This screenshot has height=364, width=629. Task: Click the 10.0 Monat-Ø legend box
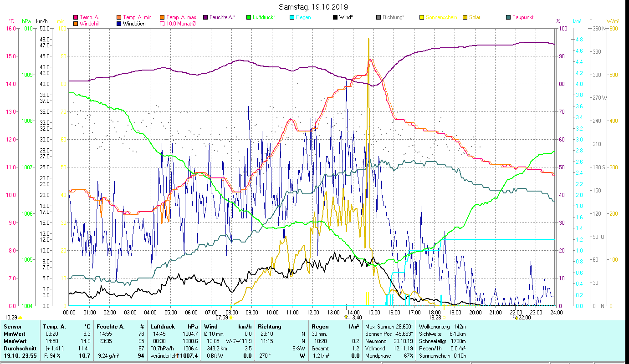tap(163, 24)
